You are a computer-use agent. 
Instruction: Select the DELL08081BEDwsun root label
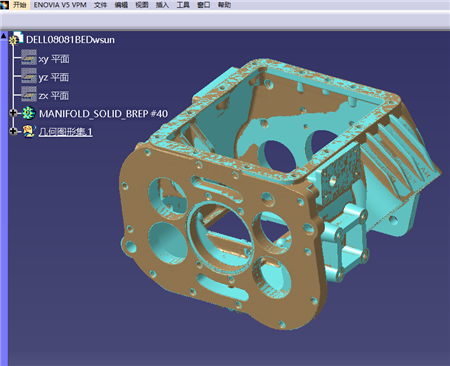[x=70, y=40]
